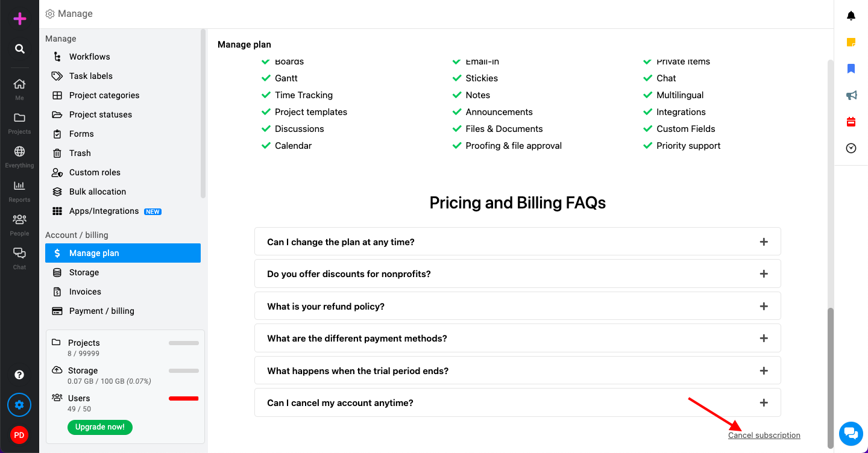Click the help question mark icon

[x=19, y=375]
